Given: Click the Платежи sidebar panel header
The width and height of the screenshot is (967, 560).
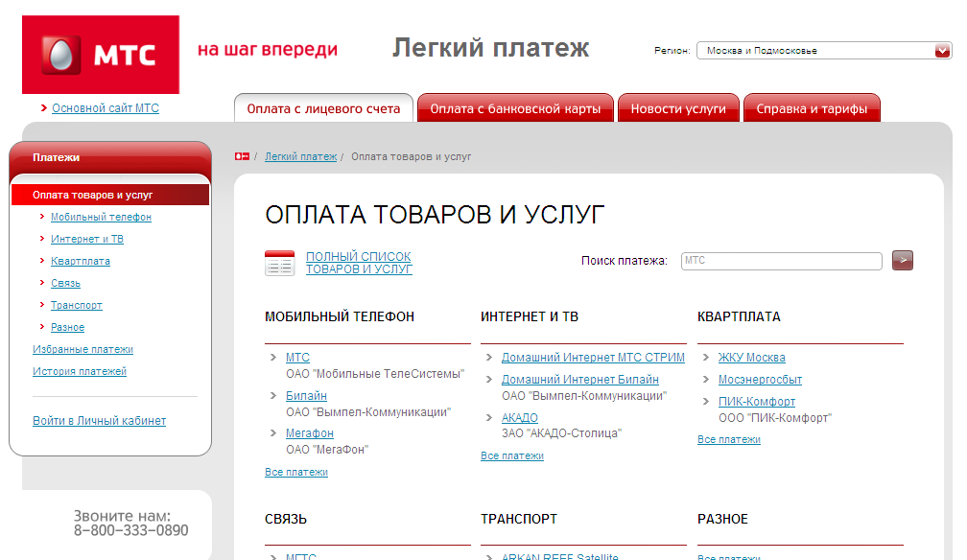Looking at the screenshot, I should pos(109,158).
